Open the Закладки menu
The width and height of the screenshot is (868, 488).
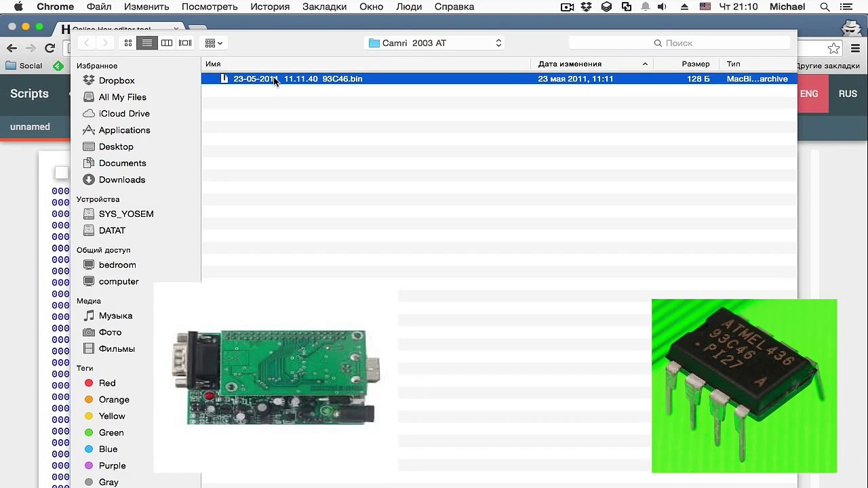tap(325, 7)
